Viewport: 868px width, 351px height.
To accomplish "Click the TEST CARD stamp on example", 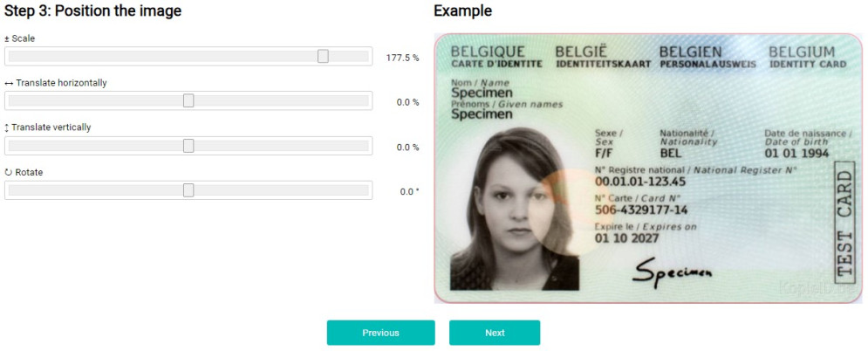I will click(844, 224).
